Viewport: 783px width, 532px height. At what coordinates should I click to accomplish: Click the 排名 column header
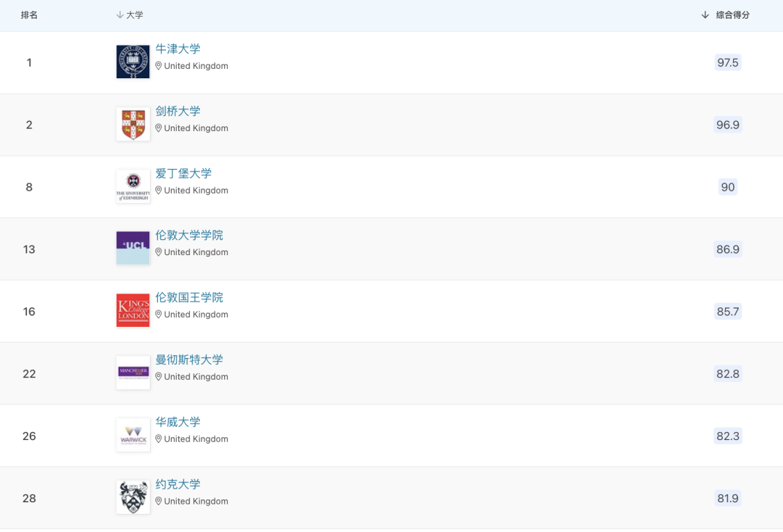click(x=29, y=15)
